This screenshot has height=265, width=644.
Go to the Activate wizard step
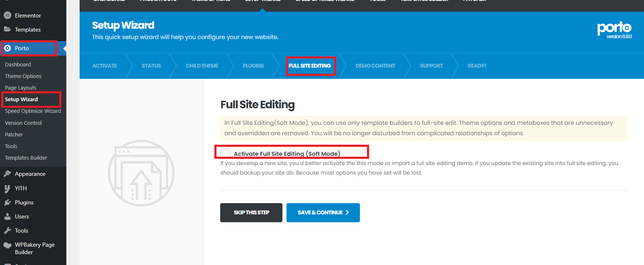click(x=105, y=66)
